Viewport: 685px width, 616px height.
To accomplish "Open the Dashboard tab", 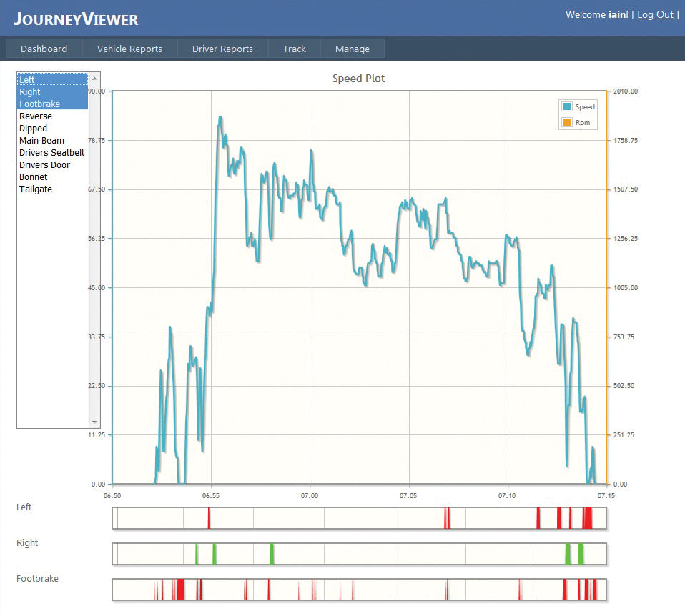I will 44,49.
